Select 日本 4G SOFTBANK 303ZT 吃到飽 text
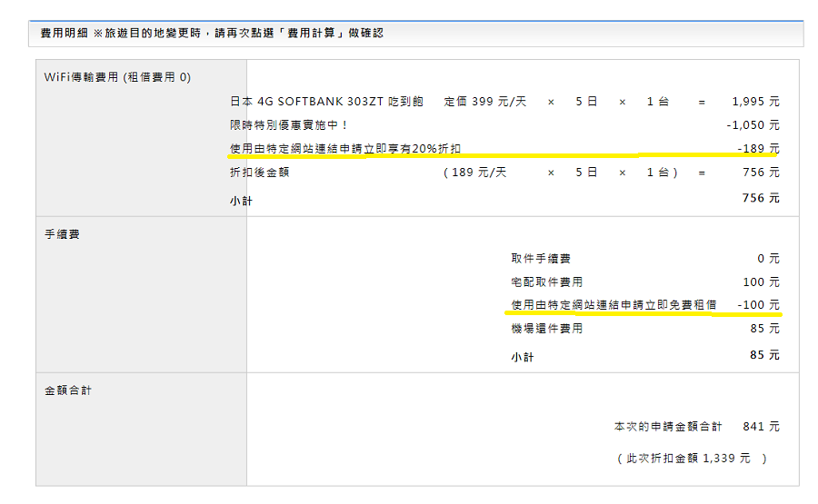This screenshot has height=504, width=818. 326,101
